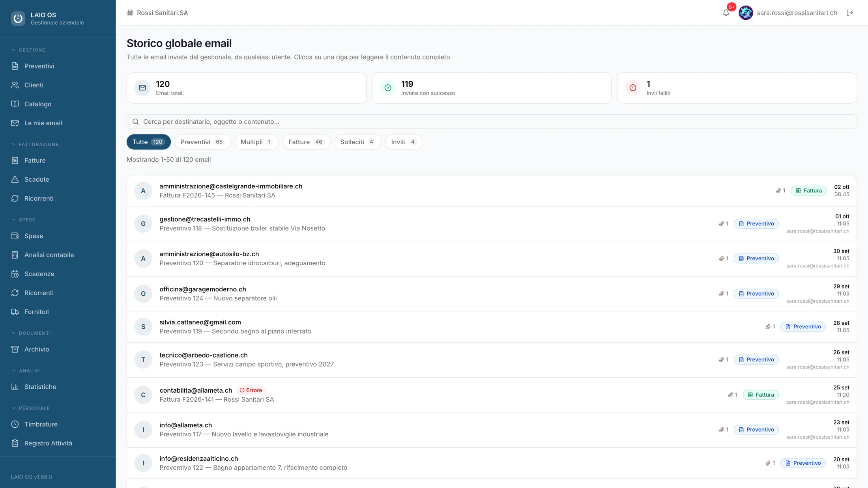Click the Preventivo tag on Preventivo 118 row
This screenshot has height=488, width=868.
click(756, 224)
